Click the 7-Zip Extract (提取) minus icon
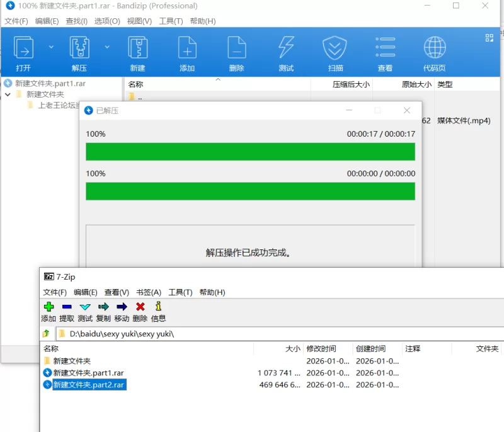Viewport: 504px width, 432px height. [67, 307]
